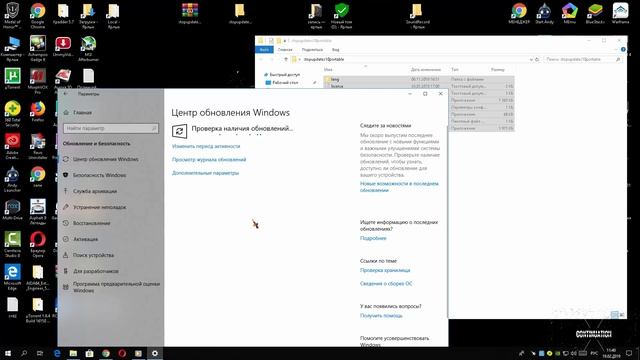
Task: Click the Windows Start button
Action: tap(8, 353)
